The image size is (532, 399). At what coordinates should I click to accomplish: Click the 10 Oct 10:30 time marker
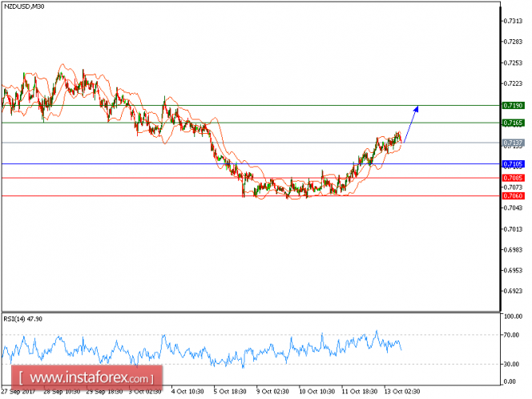point(317,392)
